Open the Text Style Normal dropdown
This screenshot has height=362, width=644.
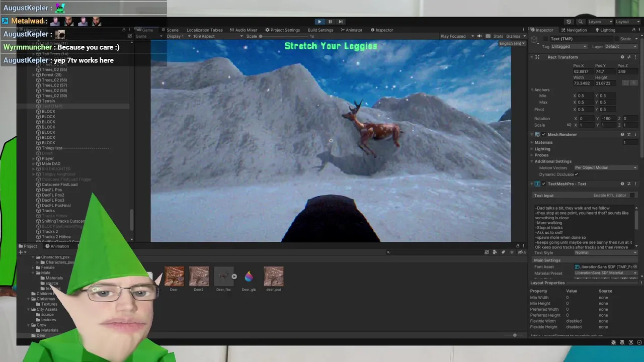pyautogui.click(x=606, y=252)
